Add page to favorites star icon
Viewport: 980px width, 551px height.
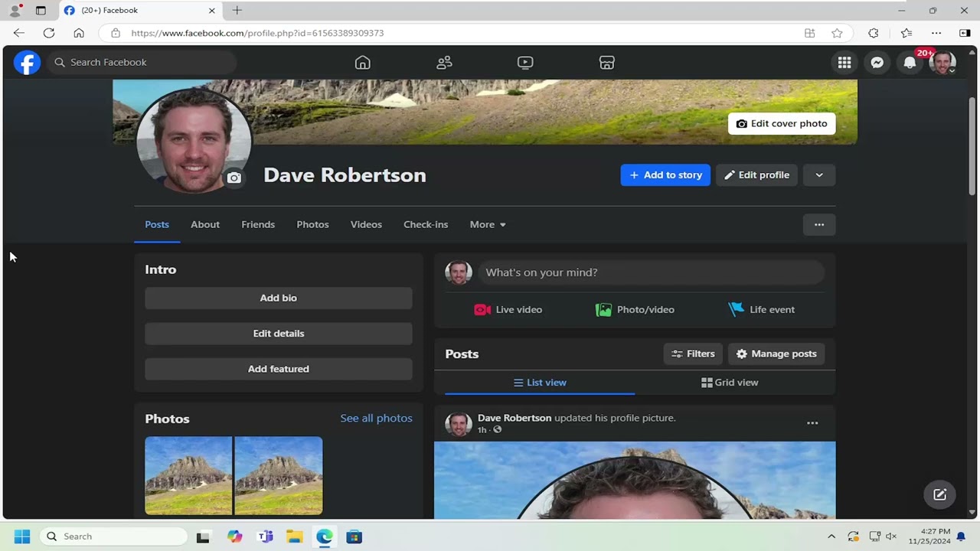click(837, 33)
